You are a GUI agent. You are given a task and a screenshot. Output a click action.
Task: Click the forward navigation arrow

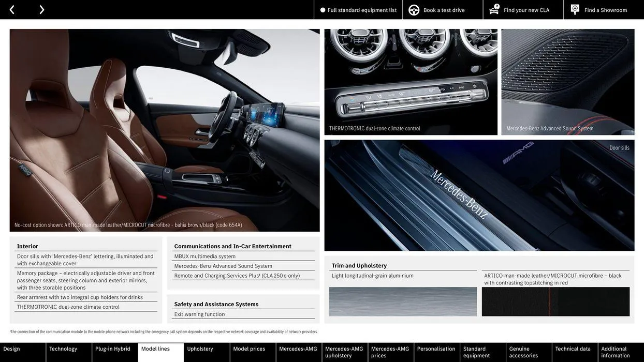(x=40, y=9)
